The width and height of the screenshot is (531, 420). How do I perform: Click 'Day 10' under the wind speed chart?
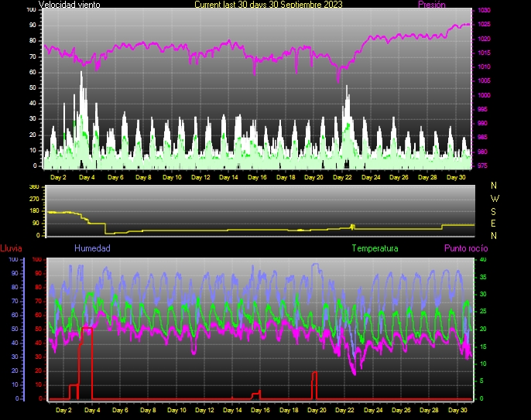(172, 177)
